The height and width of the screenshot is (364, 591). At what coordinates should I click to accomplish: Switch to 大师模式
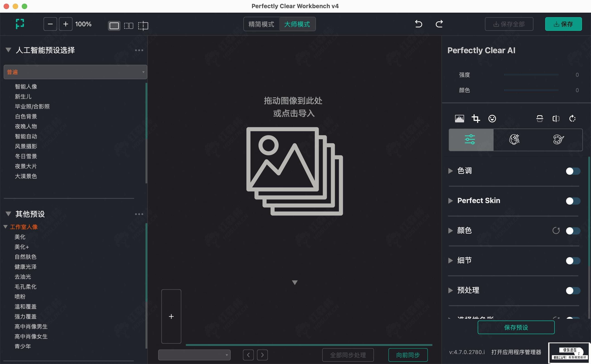[297, 24]
